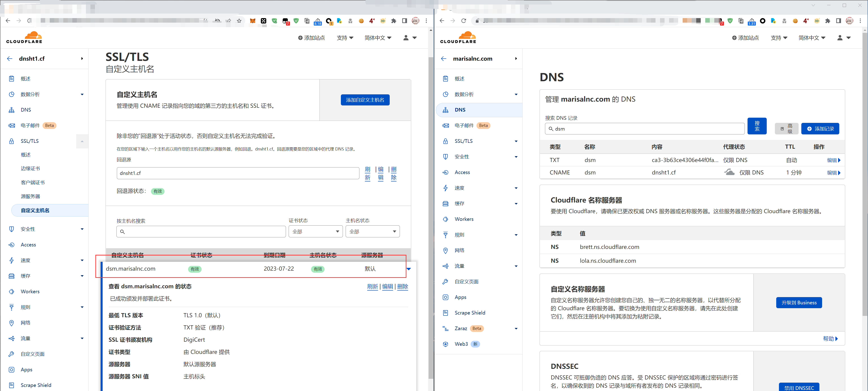
Task: Click back arrow beside marisalnc.com
Action: pos(443,59)
